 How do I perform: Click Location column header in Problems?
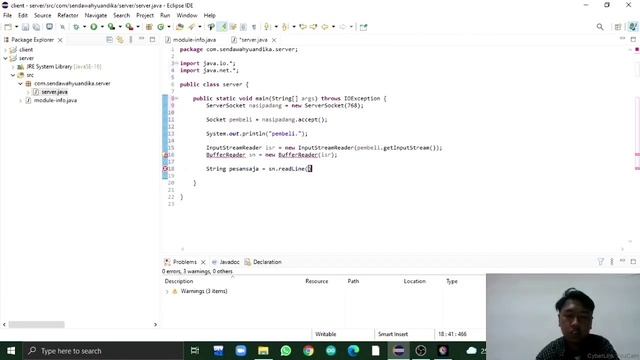click(x=415, y=281)
